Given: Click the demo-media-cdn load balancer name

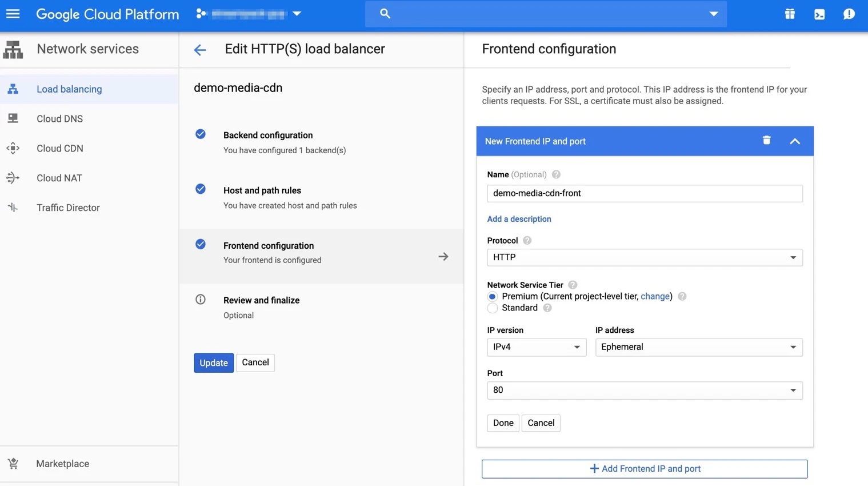Looking at the screenshot, I should click(238, 87).
